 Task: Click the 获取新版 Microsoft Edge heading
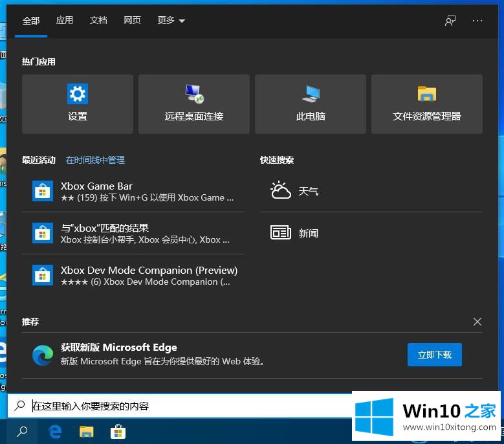pyautogui.click(x=119, y=347)
